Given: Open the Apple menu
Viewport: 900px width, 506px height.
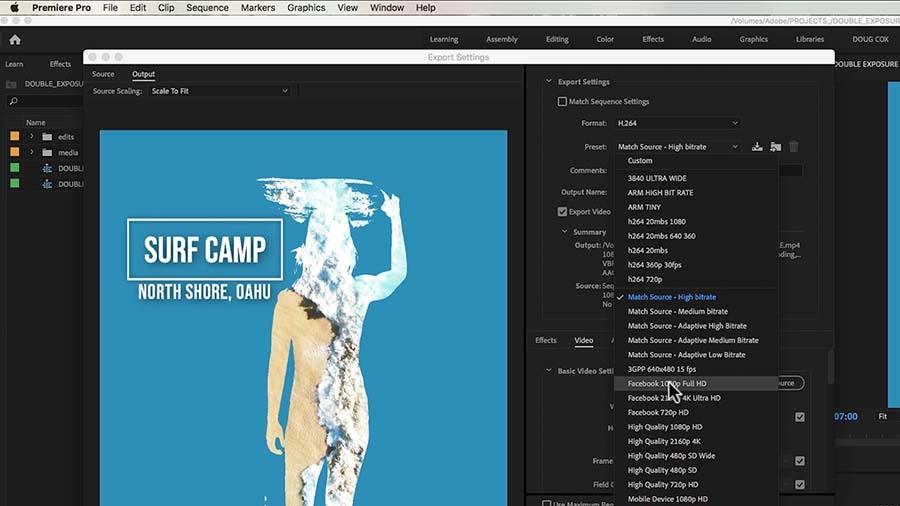Looking at the screenshot, I should pos(14,7).
